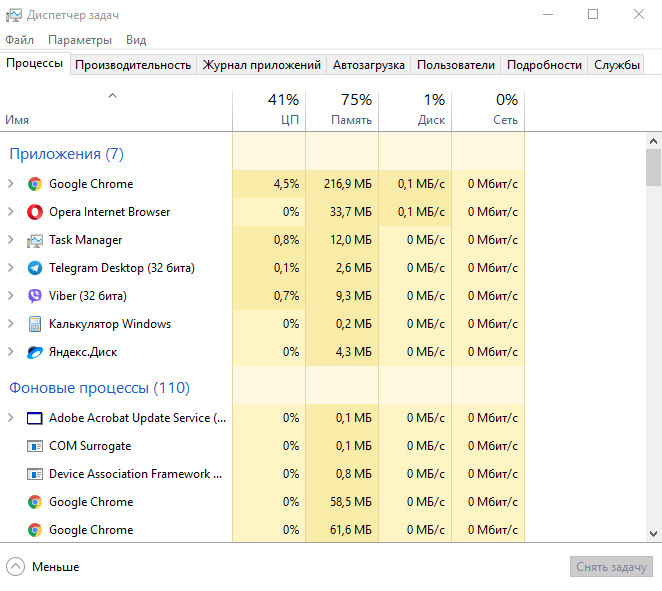Viewport: 662px width, 591px height.
Task: Click the Device Association Framework icon
Action: click(35, 474)
